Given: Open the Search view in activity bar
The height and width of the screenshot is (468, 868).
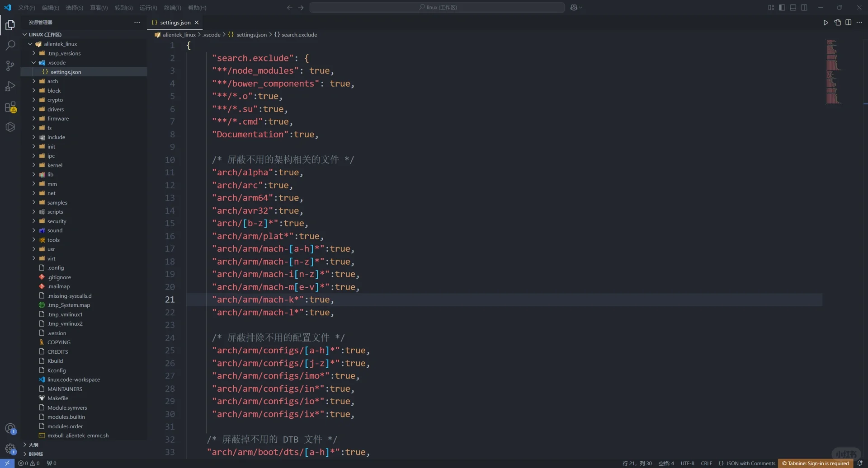Looking at the screenshot, I should [x=10, y=45].
